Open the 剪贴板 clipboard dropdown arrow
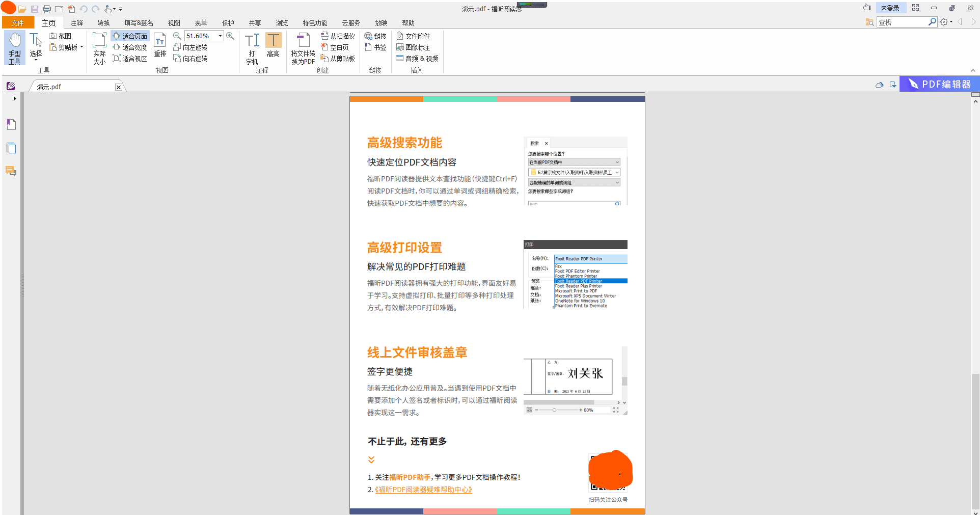Screen dimensions: 980x515 [81, 47]
